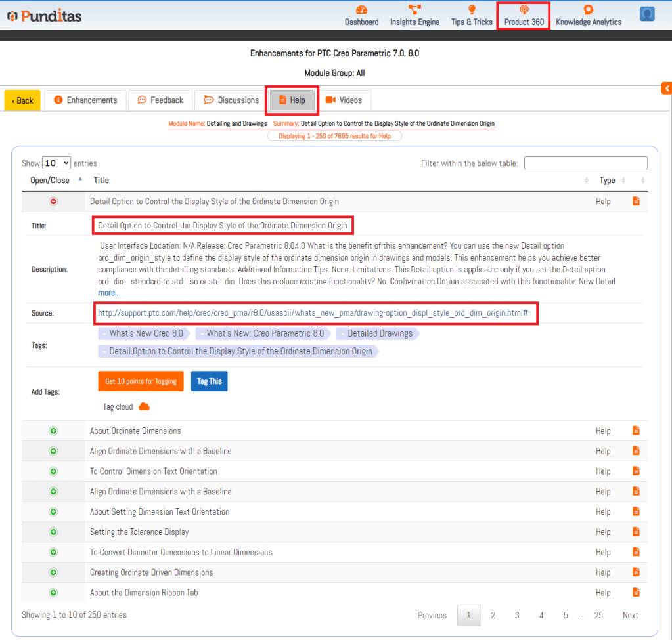
Task: Click the Tag cloud icon
Action: click(x=144, y=407)
